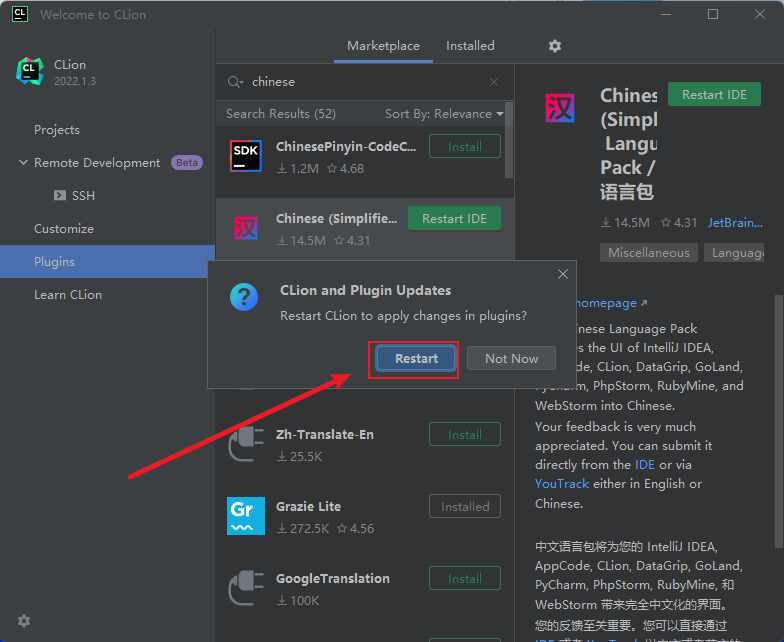Click the search options magnifier icon

pos(235,82)
